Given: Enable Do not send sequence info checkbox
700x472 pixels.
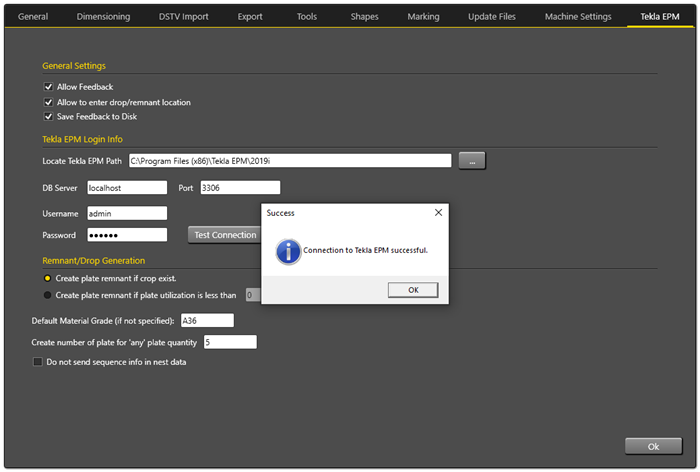Looking at the screenshot, I should tap(38, 362).
